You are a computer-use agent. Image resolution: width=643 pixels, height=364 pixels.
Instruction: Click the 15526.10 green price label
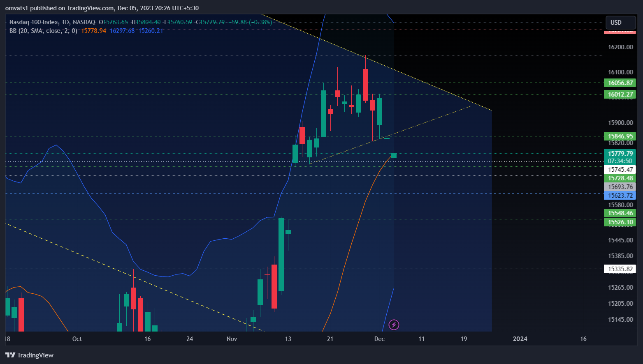tap(620, 222)
